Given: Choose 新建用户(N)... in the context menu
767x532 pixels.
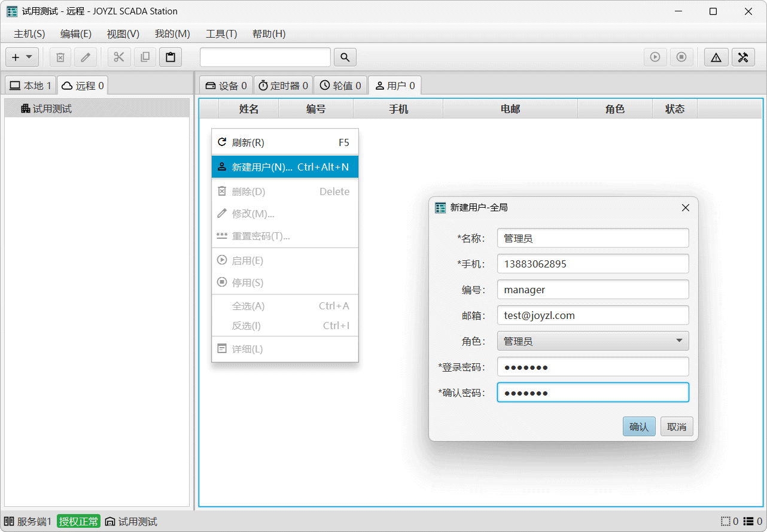Looking at the screenshot, I should point(285,167).
